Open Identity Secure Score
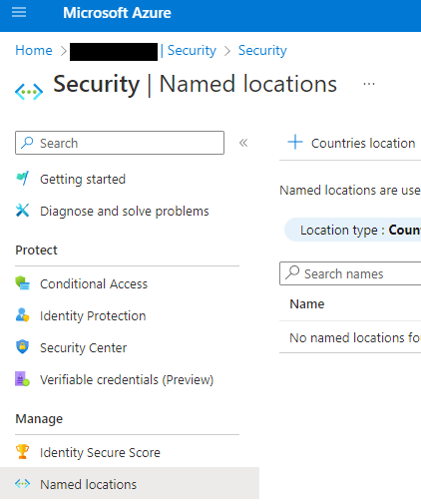The height and width of the screenshot is (504, 421). (x=100, y=452)
